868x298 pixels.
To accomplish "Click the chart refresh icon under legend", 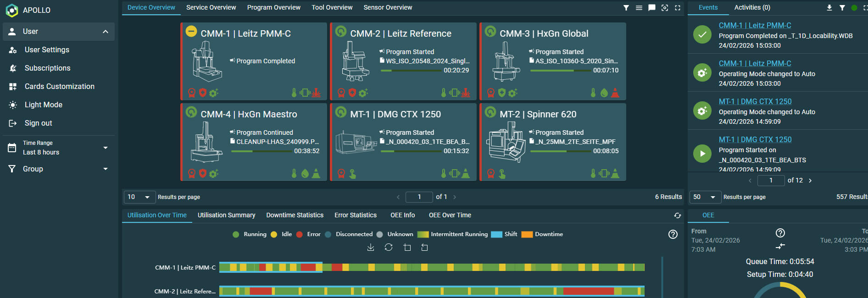I will coord(389,248).
